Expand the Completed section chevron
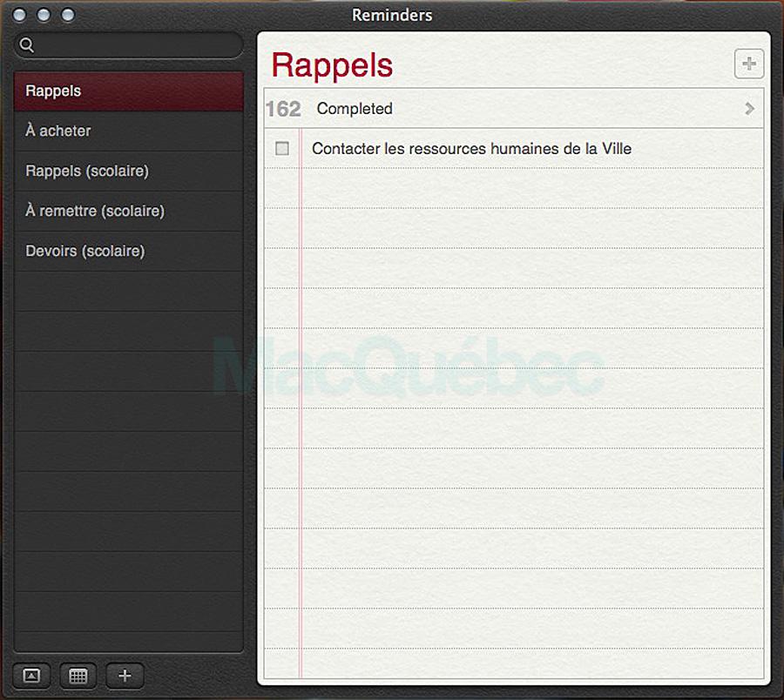784x700 pixels. [x=747, y=109]
